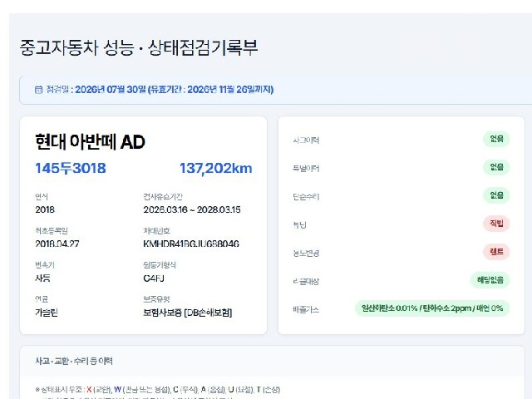Image resolution: width=532 pixels, height=399 pixels.
Task: Click the mileage value 137,202km
Action: (x=216, y=168)
